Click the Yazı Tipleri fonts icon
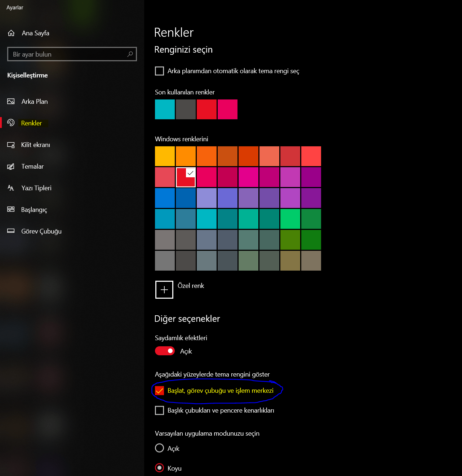The height and width of the screenshot is (476, 462). tap(11, 188)
